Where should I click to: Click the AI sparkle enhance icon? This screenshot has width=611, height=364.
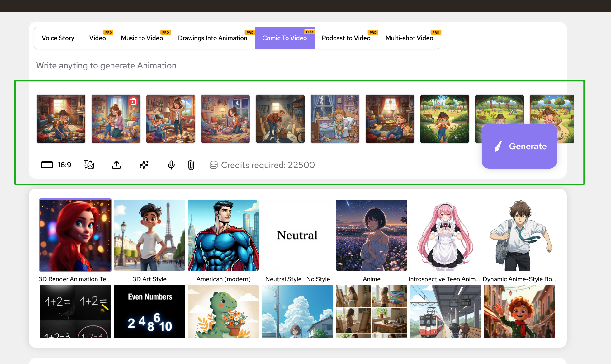pyautogui.click(x=144, y=165)
